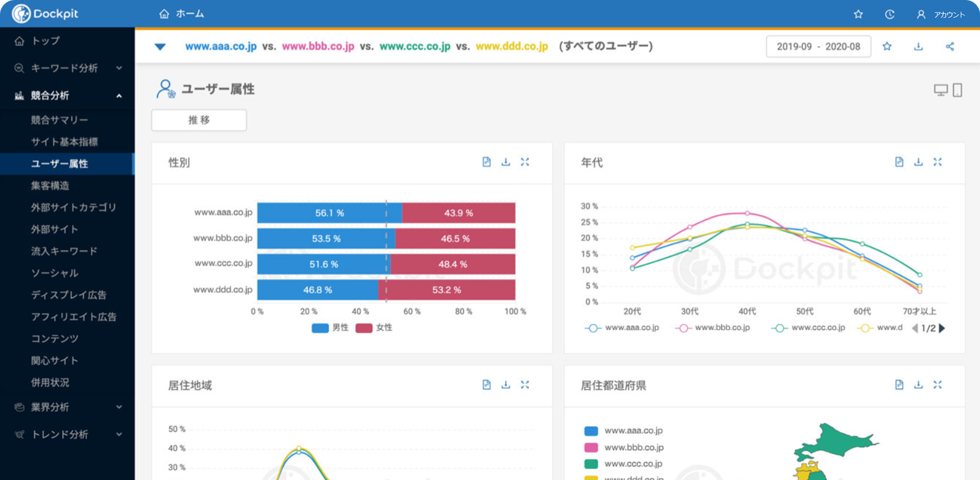Switch to desktop device view
980x480 pixels.
click(940, 90)
